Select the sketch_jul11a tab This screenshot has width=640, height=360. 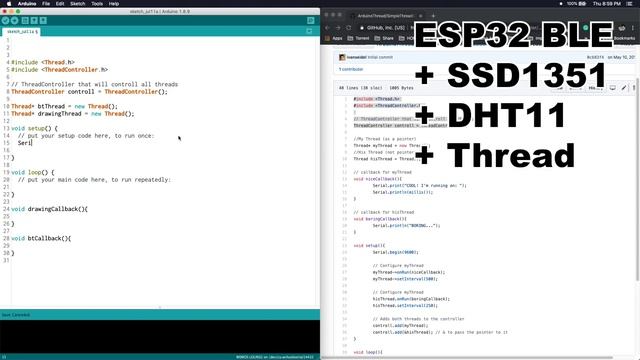click(x=22, y=31)
